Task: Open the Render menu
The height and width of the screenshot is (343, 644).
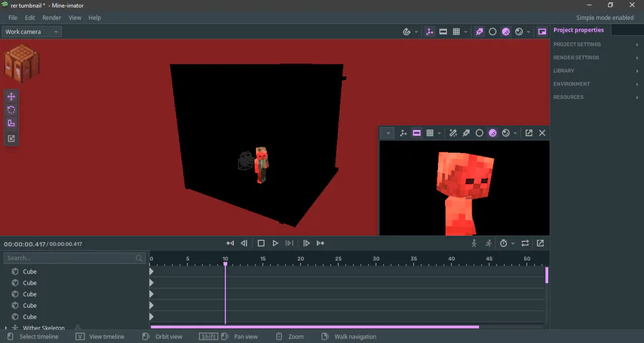Action: tap(52, 18)
